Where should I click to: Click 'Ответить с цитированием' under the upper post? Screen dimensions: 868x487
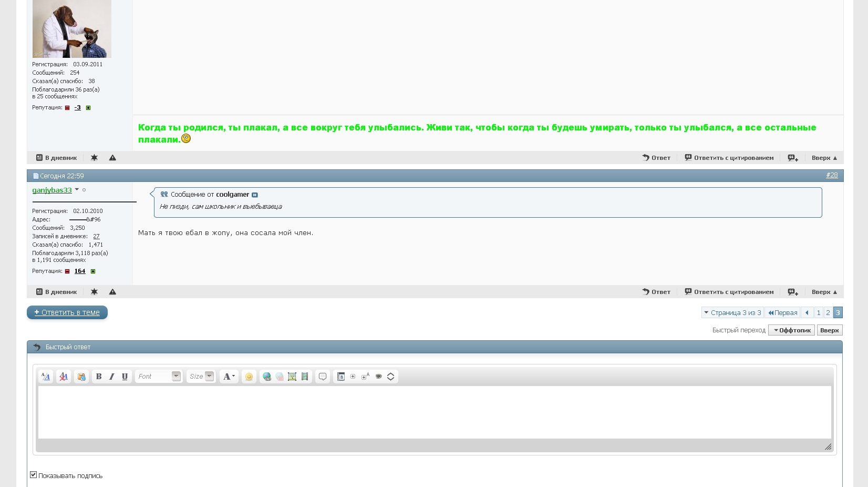click(729, 158)
